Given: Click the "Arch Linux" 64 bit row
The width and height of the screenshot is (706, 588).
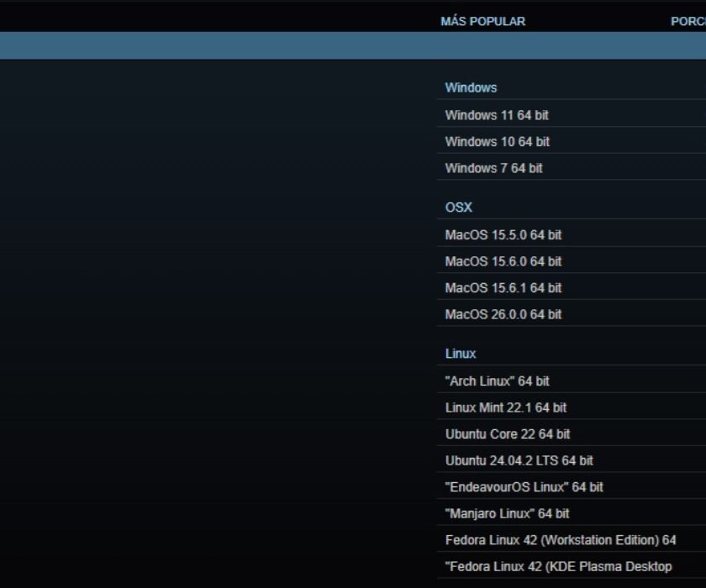Looking at the screenshot, I should tap(497, 381).
